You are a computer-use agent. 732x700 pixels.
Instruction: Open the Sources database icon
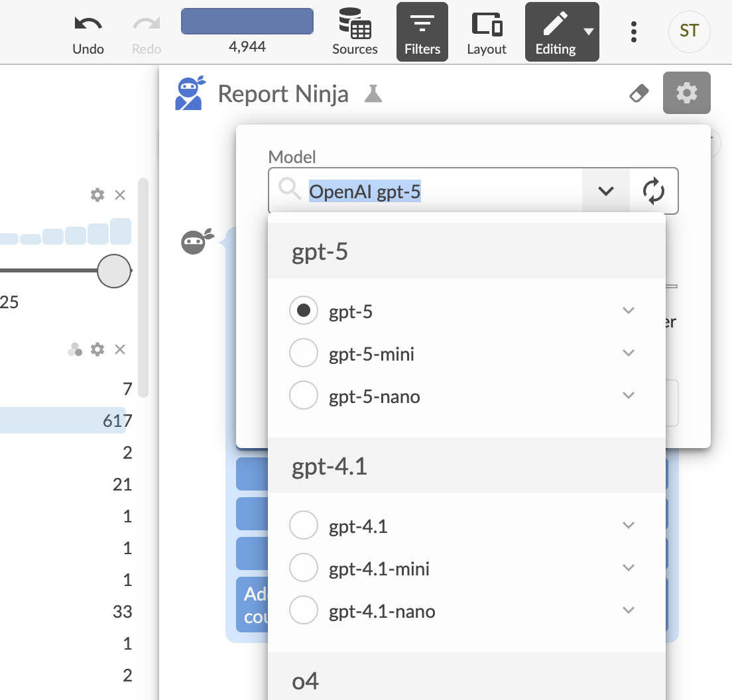point(355,23)
